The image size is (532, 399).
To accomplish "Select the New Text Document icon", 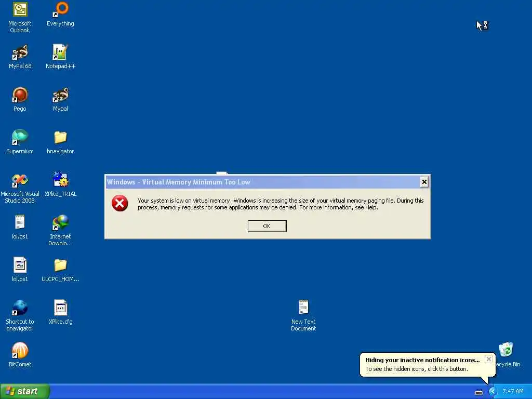I will (303, 308).
